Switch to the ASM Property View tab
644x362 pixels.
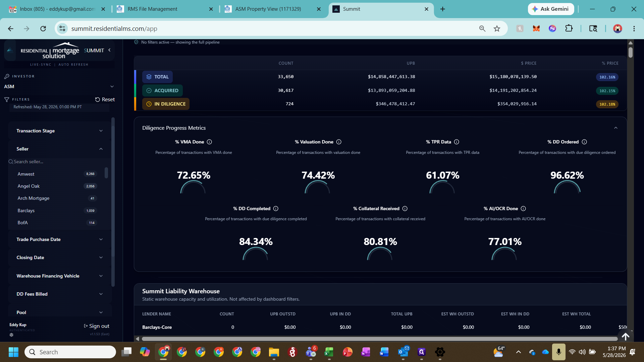[x=272, y=9]
